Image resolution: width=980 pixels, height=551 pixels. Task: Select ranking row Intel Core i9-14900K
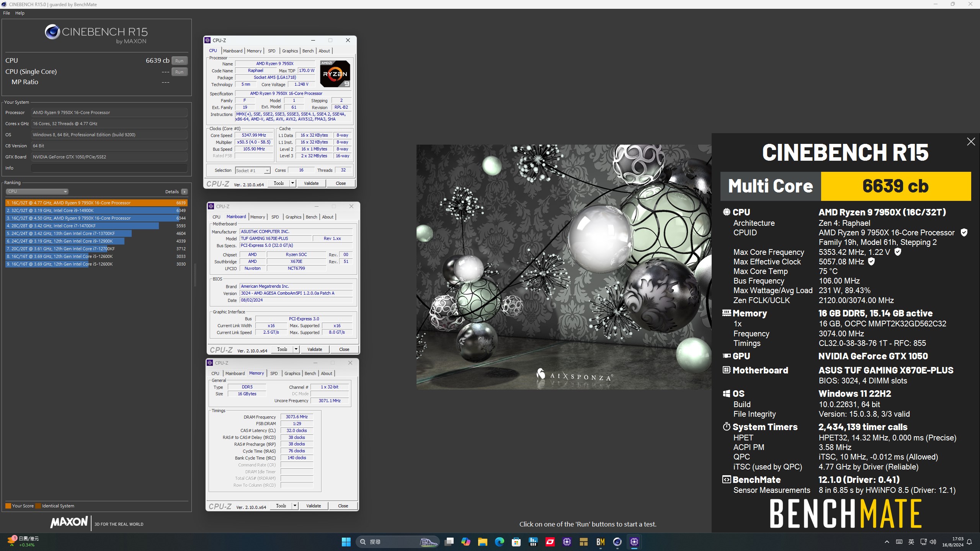point(96,210)
